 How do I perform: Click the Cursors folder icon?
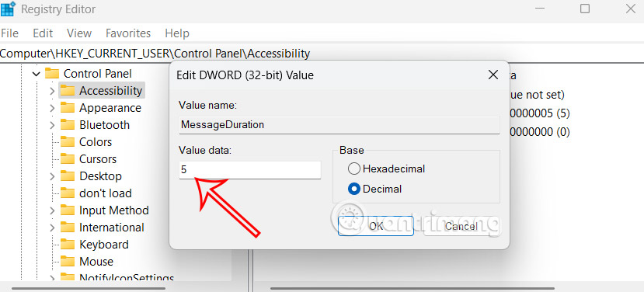pyautogui.click(x=67, y=159)
